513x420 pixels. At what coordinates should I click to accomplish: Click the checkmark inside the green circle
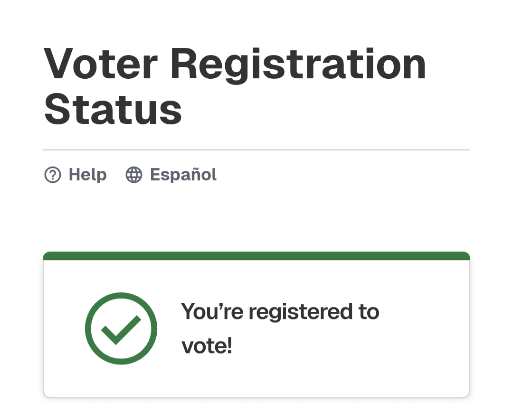click(x=121, y=329)
